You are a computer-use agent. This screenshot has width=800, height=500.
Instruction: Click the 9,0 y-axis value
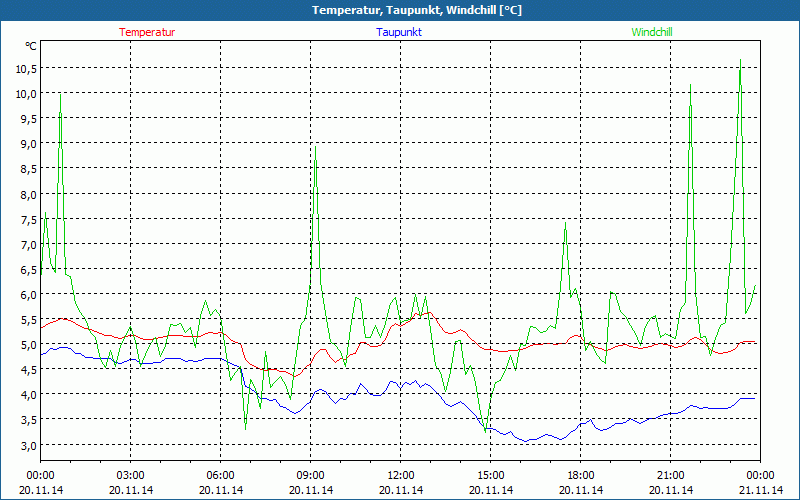tap(29, 144)
